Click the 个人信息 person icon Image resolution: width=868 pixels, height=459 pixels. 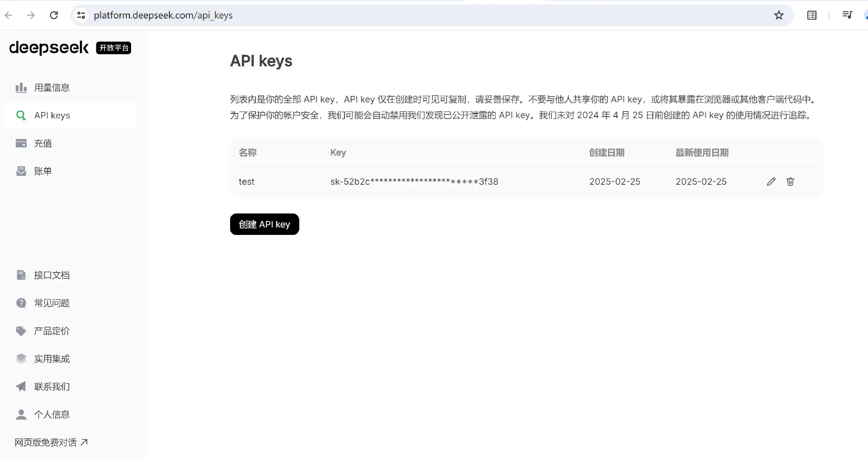click(x=21, y=415)
